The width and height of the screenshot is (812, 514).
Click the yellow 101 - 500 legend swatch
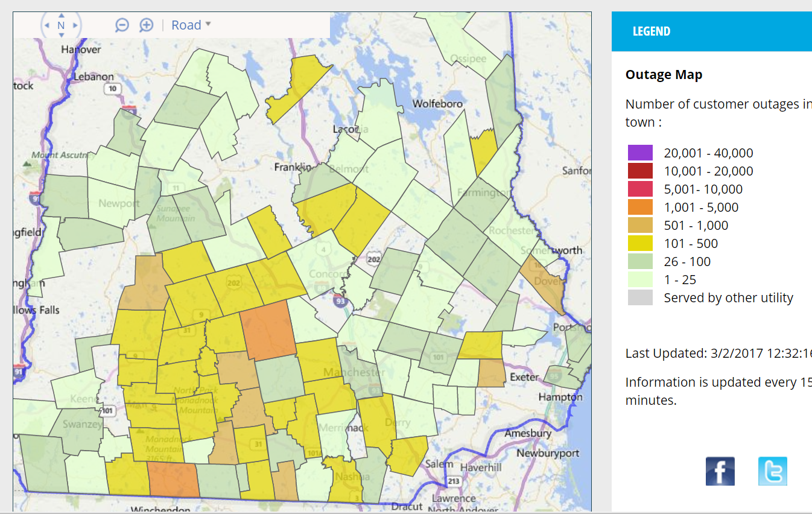pyautogui.click(x=640, y=243)
